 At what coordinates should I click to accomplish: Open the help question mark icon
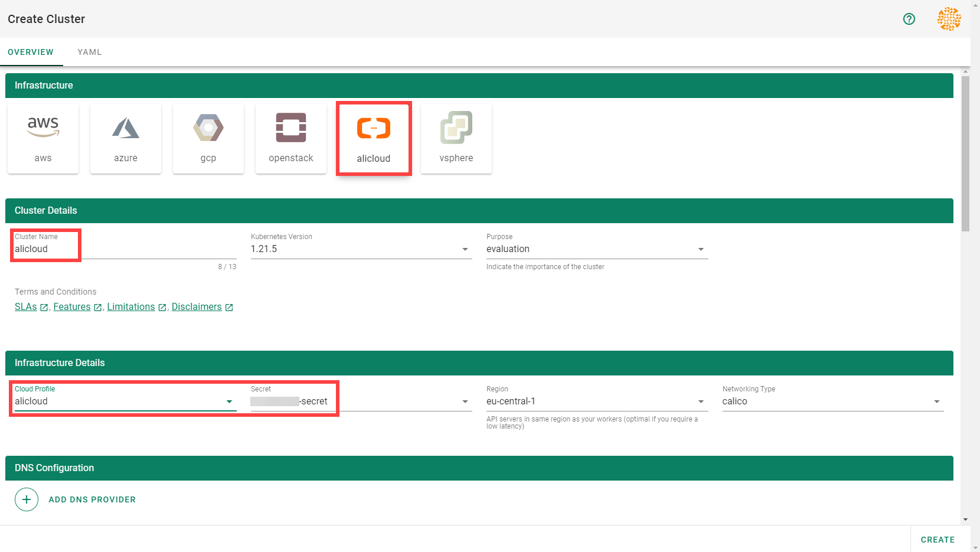pyautogui.click(x=909, y=19)
